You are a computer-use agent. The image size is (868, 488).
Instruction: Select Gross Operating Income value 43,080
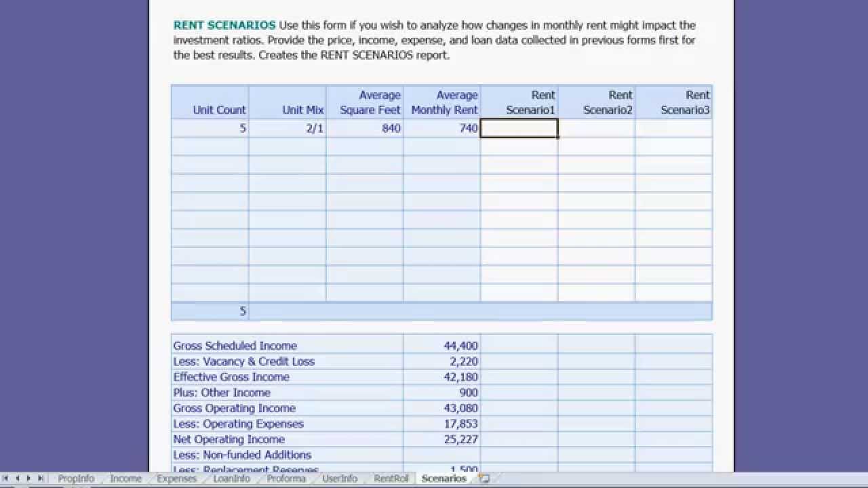tap(442, 408)
